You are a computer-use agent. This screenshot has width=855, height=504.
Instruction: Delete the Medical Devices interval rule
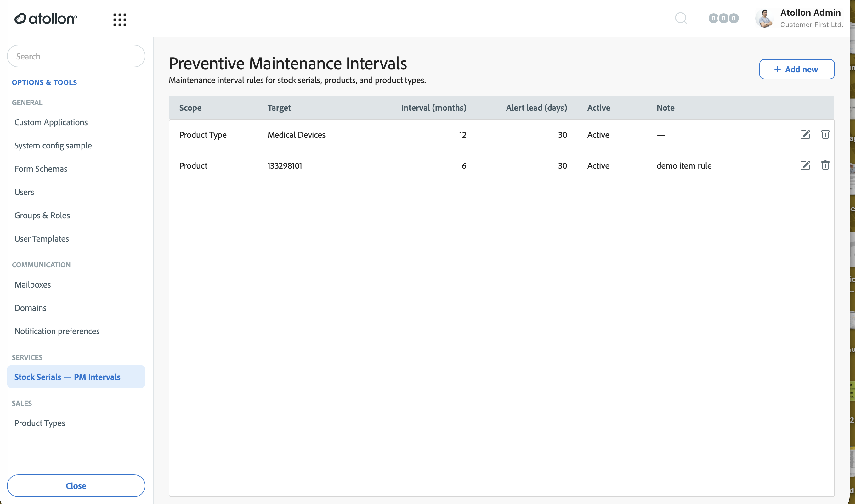coord(825,134)
